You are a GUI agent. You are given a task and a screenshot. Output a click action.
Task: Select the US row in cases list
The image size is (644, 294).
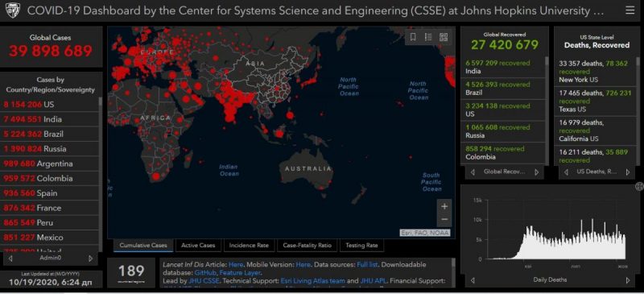[50, 105]
